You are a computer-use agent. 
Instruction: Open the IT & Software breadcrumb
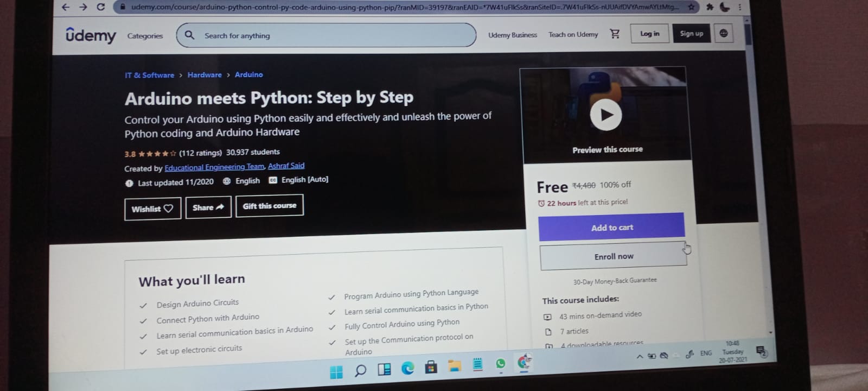(150, 75)
